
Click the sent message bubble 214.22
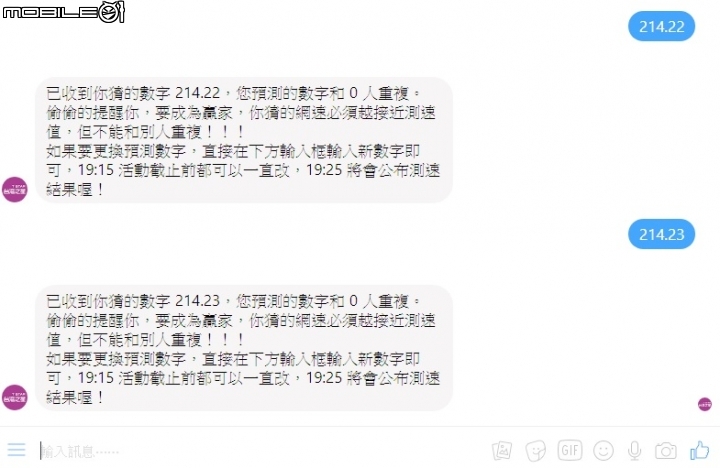pos(661,26)
